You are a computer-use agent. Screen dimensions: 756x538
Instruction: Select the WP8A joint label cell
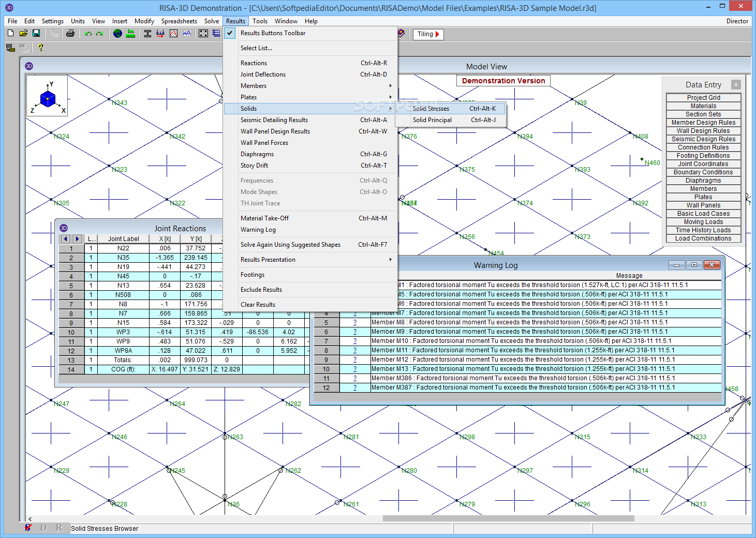pos(123,351)
